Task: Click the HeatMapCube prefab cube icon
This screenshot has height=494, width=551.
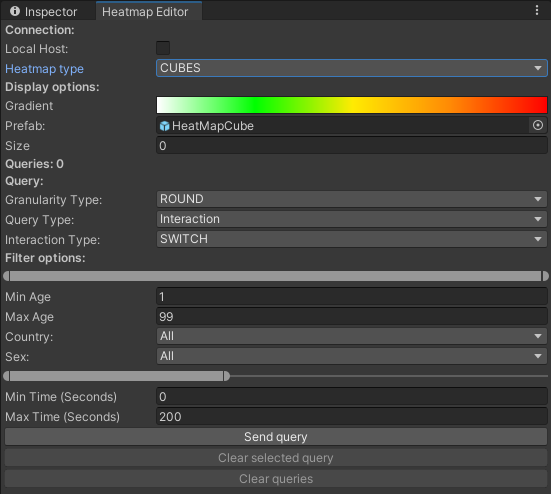Action: (x=164, y=126)
